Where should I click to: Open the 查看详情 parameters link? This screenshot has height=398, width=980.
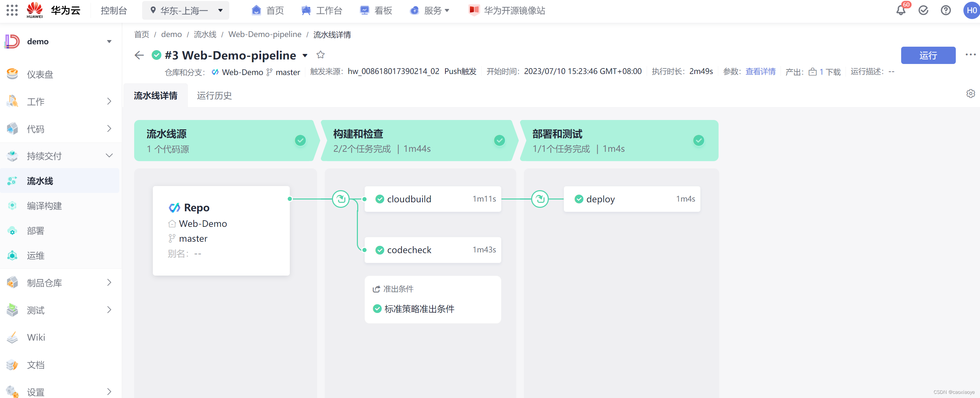(760, 72)
